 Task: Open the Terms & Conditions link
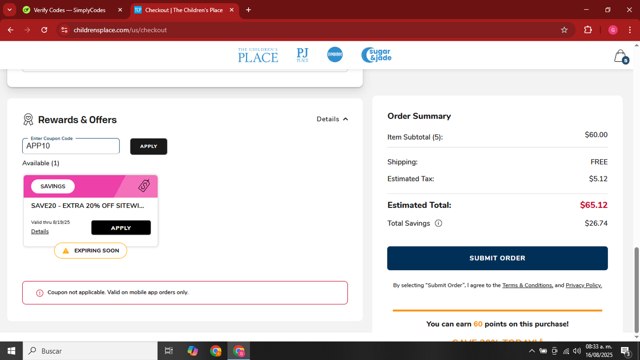pyautogui.click(x=527, y=285)
